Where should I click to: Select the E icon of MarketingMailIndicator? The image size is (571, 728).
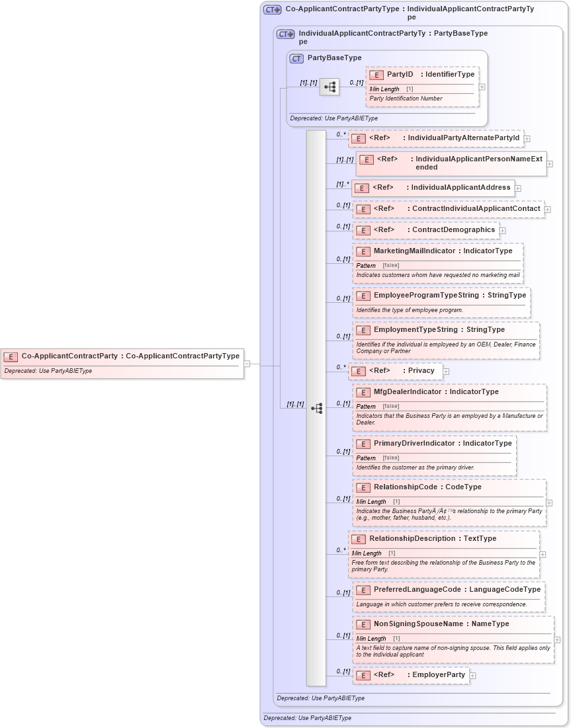363,251
